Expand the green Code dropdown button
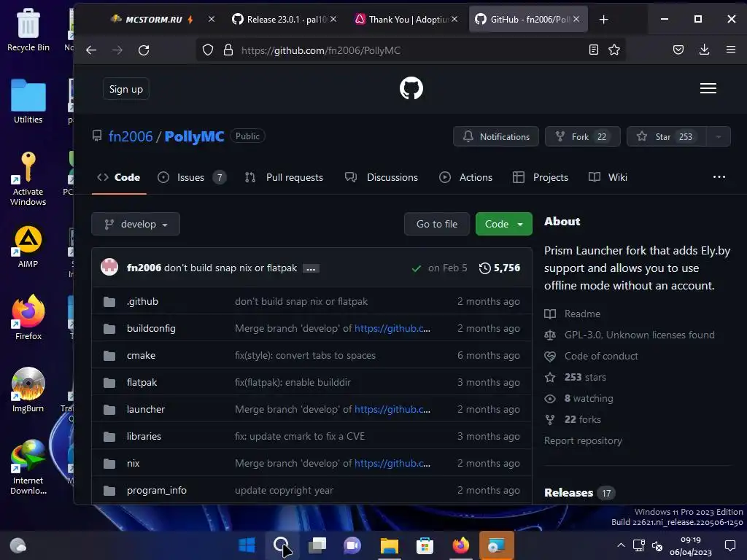The image size is (747, 560). [x=503, y=225]
